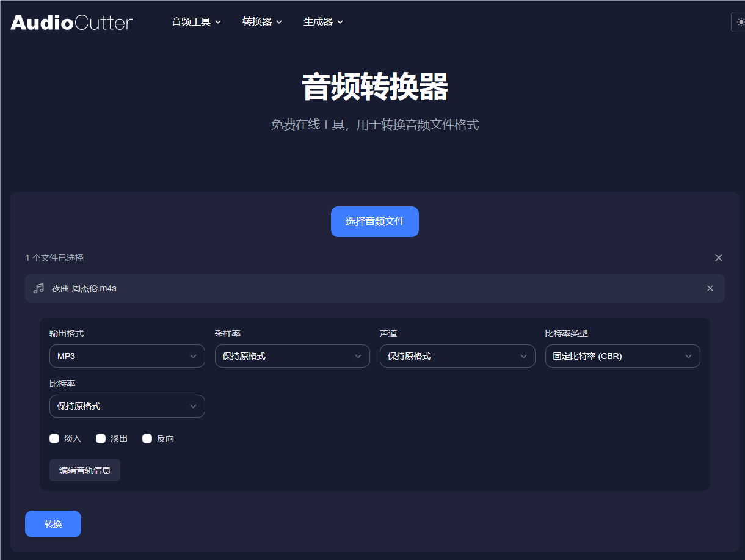Image resolution: width=745 pixels, height=560 pixels.
Task: Click the music note icon beside 夜曲-周杰伦.m4a
Action: click(37, 288)
